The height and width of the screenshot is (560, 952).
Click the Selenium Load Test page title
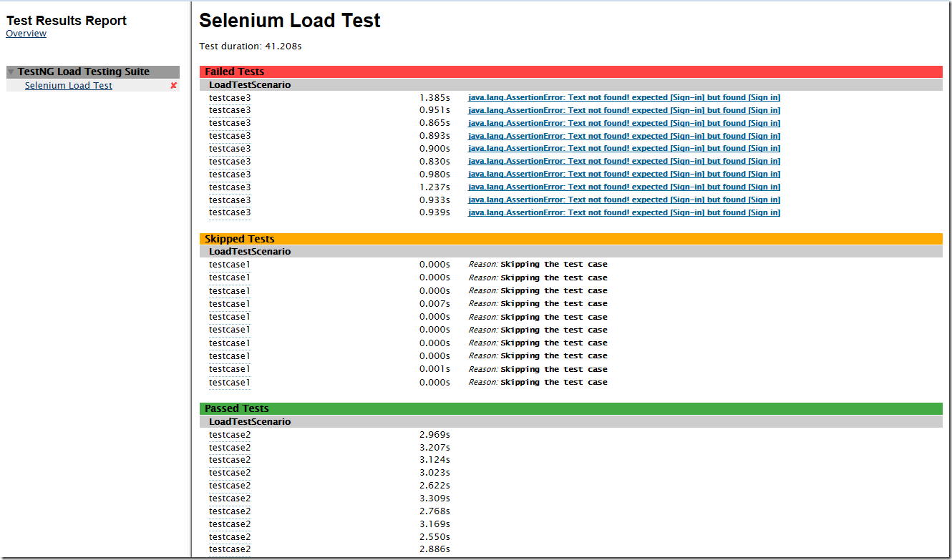[289, 21]
